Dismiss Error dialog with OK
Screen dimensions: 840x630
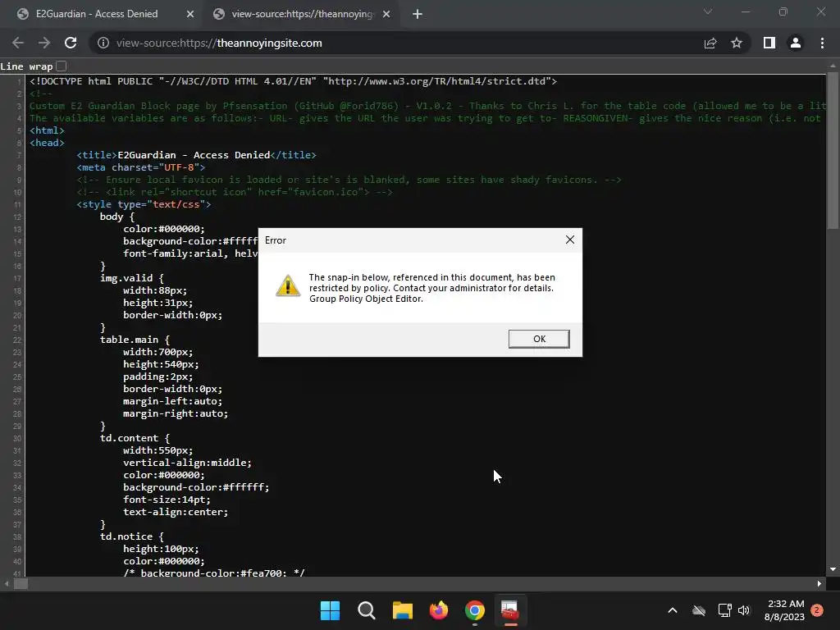click(x=539, y=339)
